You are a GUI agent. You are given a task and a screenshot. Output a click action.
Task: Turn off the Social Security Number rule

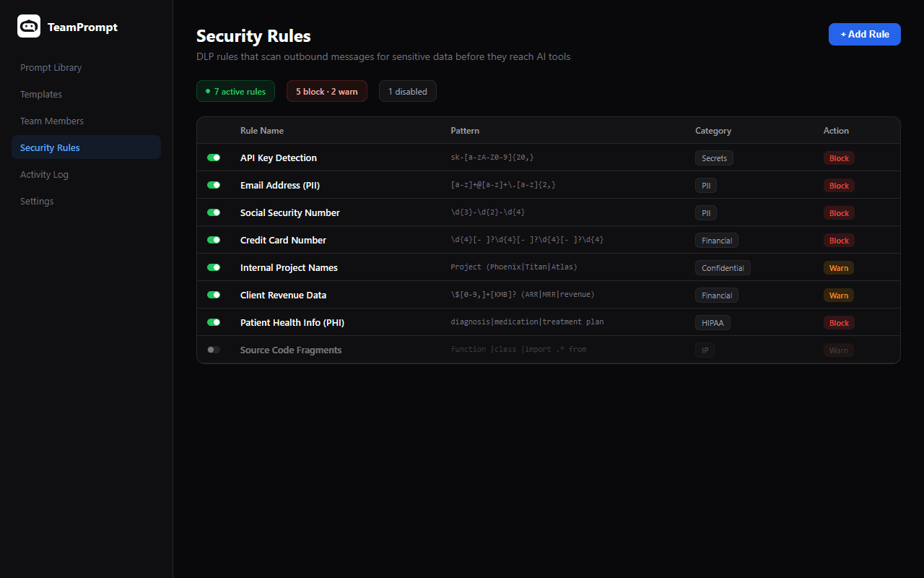click(214, 212)
